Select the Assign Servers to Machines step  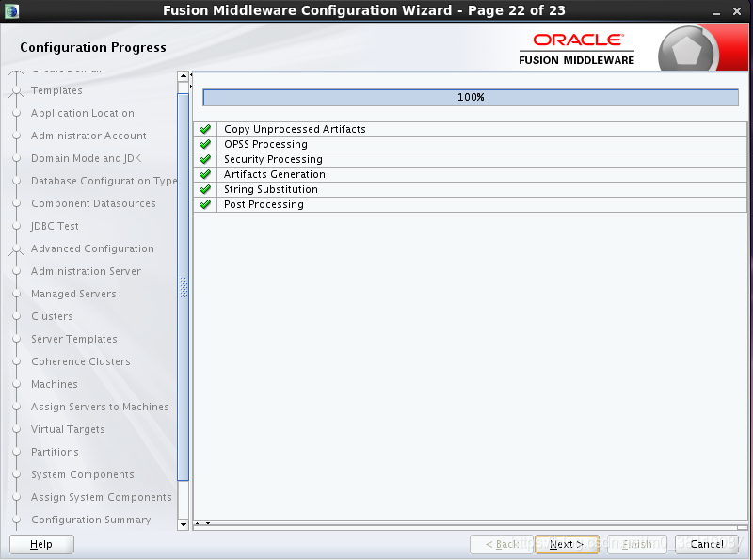pyautogui.click(x=100, y=407)
